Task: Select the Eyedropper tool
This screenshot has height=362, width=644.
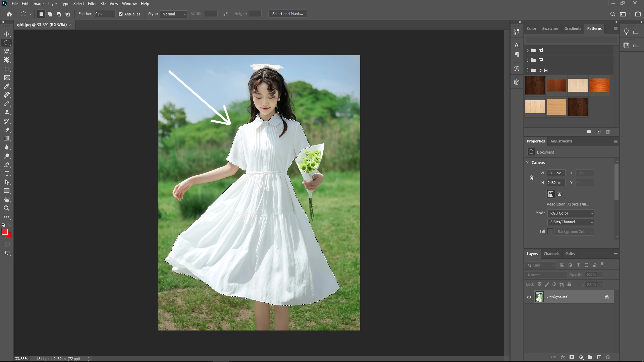Action: pos(7,86)
